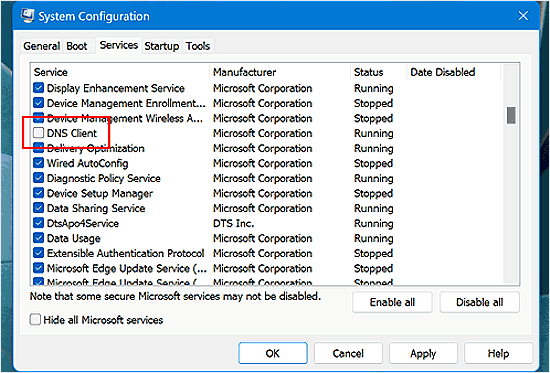The width and height of the screenshot is (550, 373).
Task: Disable Device Setup Manager checkbox
Action: click(x=39, y=193)
